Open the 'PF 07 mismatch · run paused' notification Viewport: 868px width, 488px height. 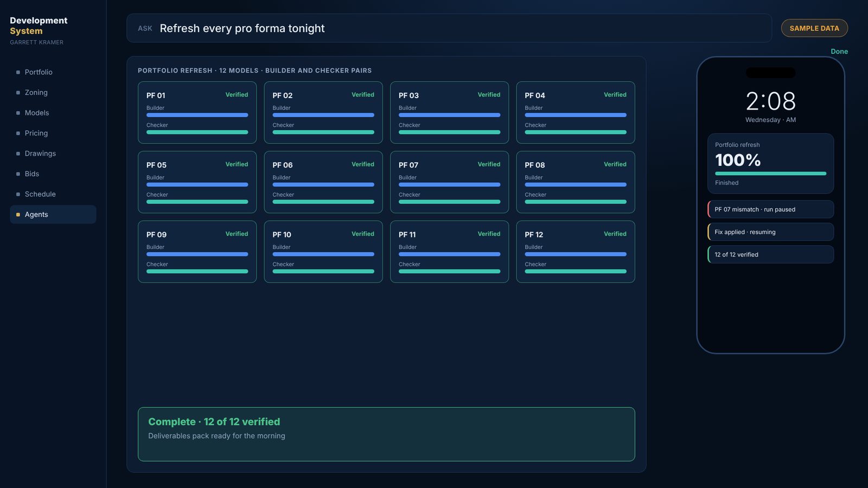click(x=770, y=209)
